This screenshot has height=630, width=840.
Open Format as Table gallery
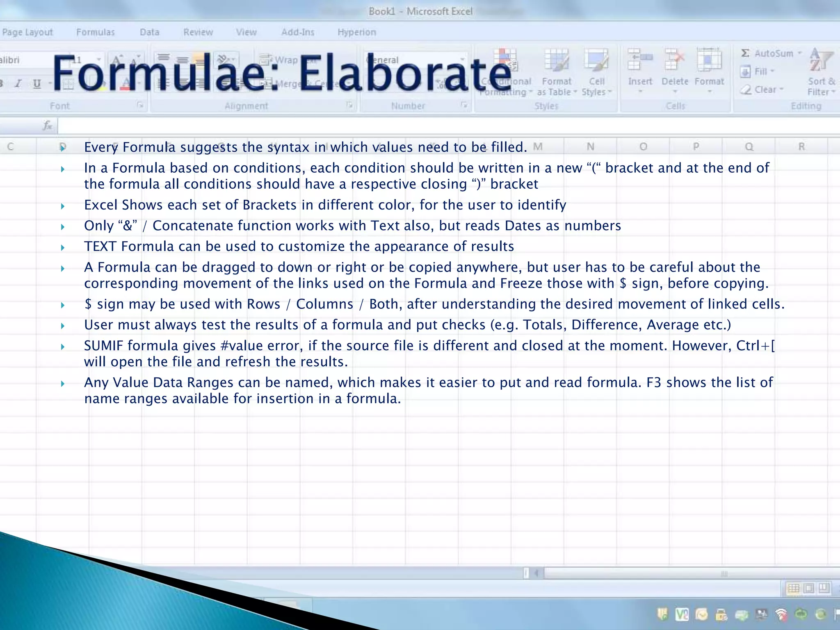coord(557,60)
